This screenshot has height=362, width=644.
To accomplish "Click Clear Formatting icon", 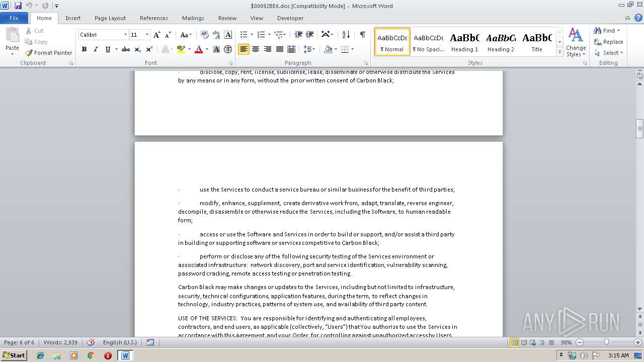I will point(204,35).
